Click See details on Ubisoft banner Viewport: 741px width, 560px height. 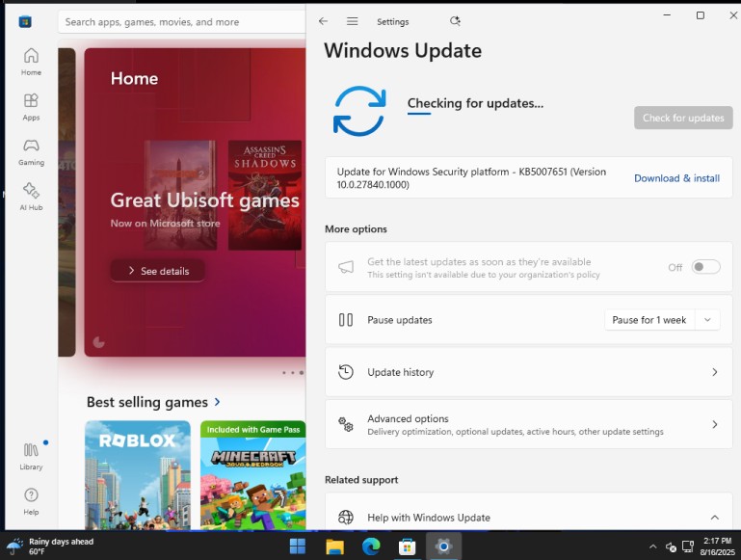(158, 271)
